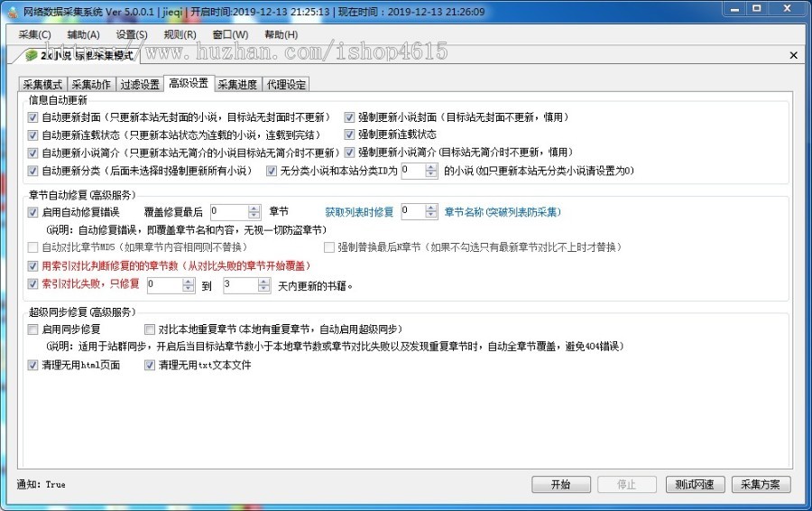812x511 pixels.
Task: Switch to the 采集进度 tab
Action: coord(237,85)
